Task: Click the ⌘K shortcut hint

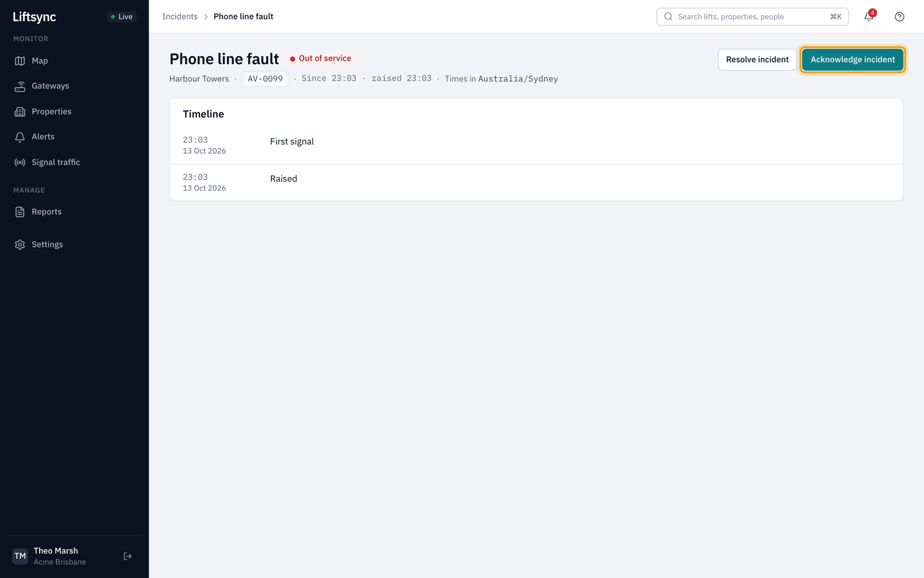Action: (836, 17)
